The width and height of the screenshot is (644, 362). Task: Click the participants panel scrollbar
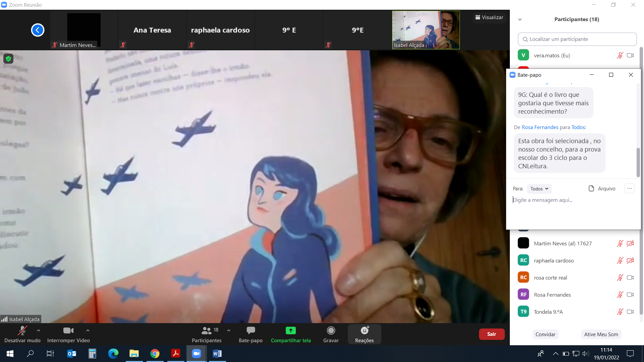pyautogui.click(x=641, y=181)
